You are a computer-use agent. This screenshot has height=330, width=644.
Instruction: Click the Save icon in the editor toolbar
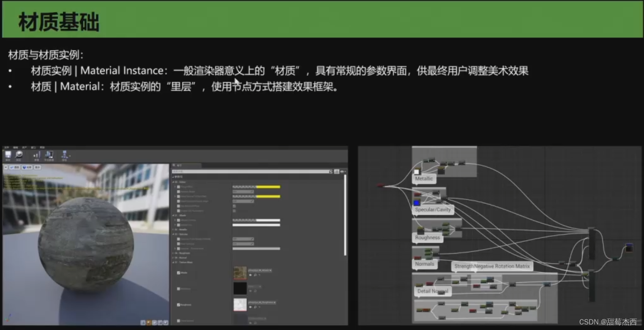coord(8,154)
